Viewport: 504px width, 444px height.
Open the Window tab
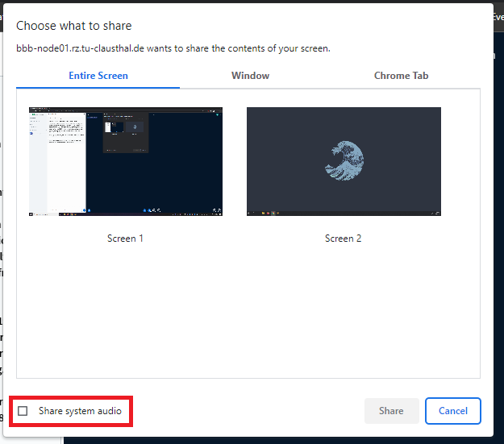click(250, 76)
